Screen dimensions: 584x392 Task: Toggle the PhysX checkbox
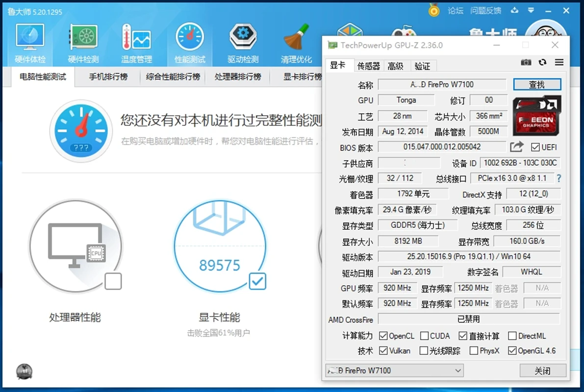coord(474,351)
